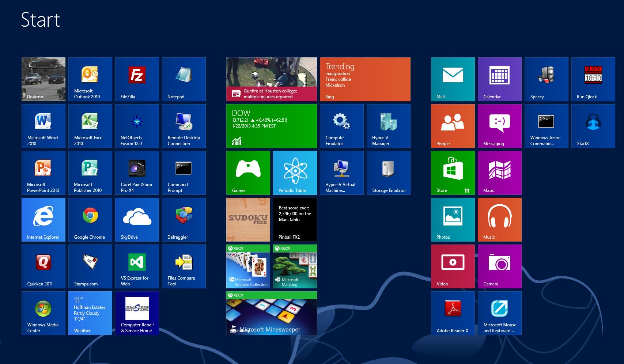Start Corel PaintShop Pro X4

[x=137, y=172]
